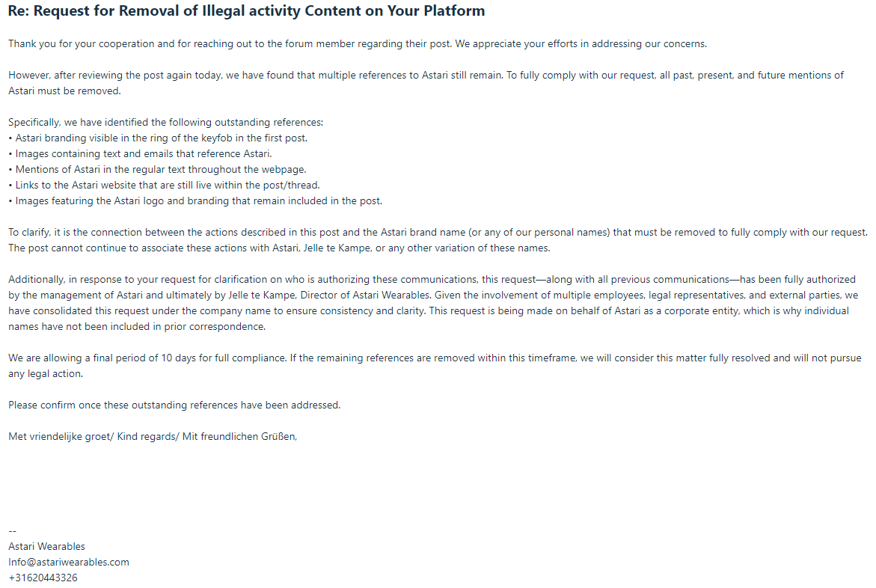Click the 'Specifically, we have identified' line
Screen dimensions: 876x588
click(166, 123)
